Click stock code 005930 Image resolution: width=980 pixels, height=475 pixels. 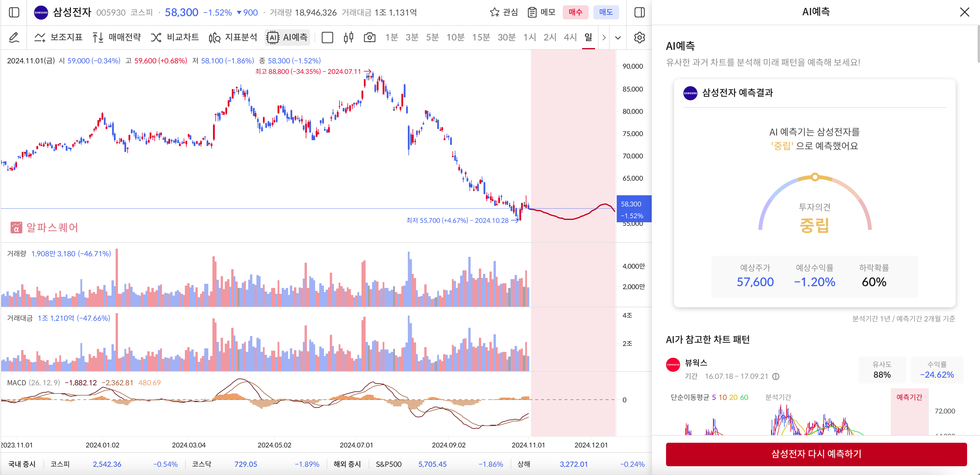pos(111,13)
